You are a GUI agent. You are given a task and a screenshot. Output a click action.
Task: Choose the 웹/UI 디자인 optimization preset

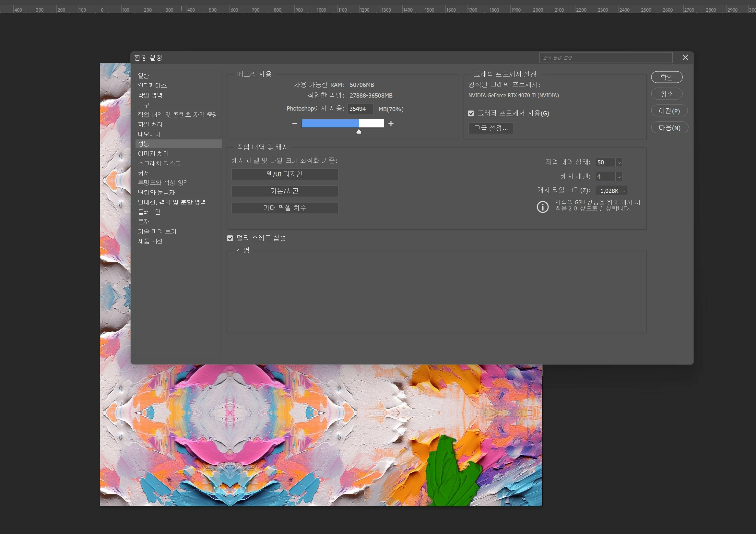click(285, 174)
